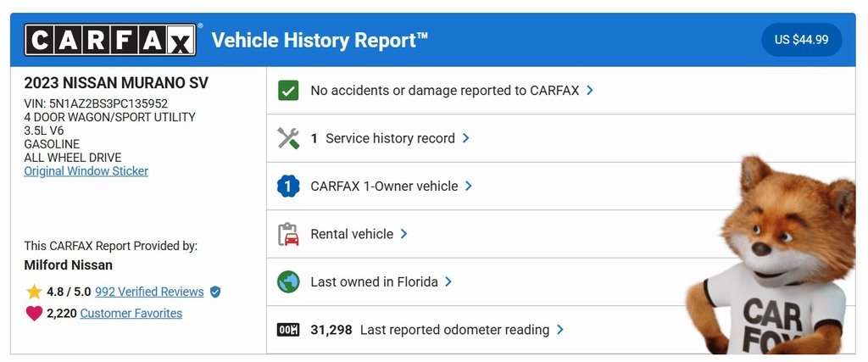
Task: Click the wrench service history icon
Action: pos(288,138)
